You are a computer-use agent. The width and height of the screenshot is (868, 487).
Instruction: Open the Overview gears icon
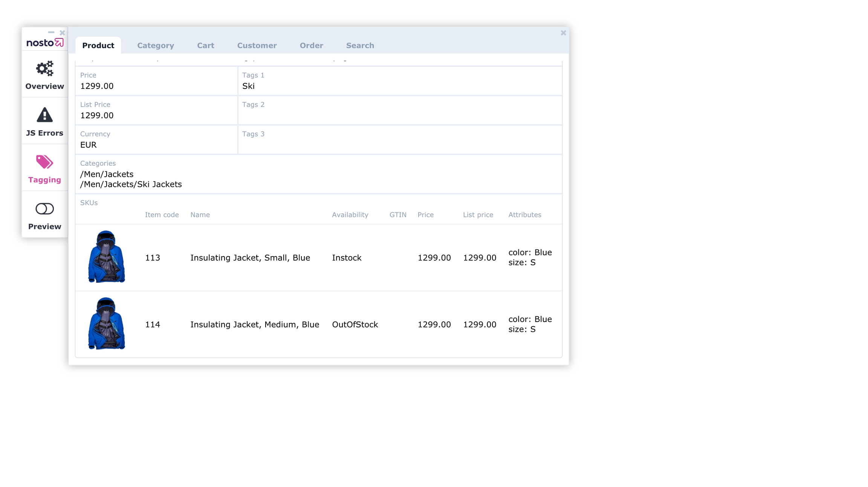(44, 69)
